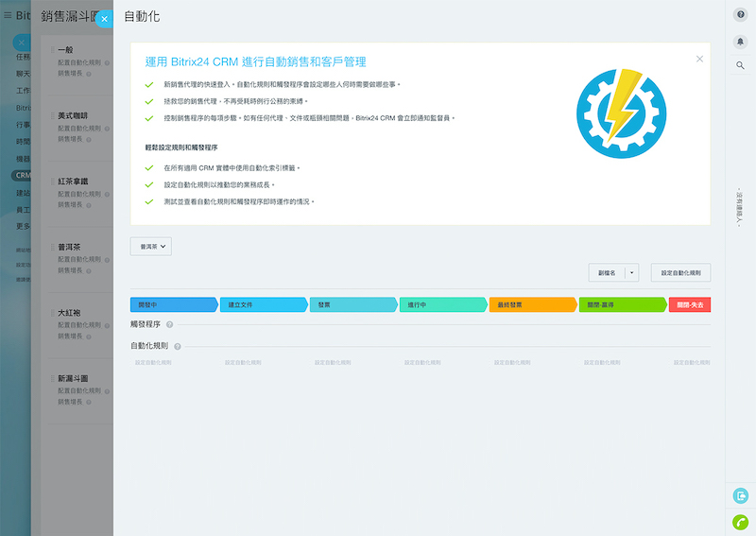Open CRM in the left menu
Viewport: 756px width, 536px height.
(21, 175)
